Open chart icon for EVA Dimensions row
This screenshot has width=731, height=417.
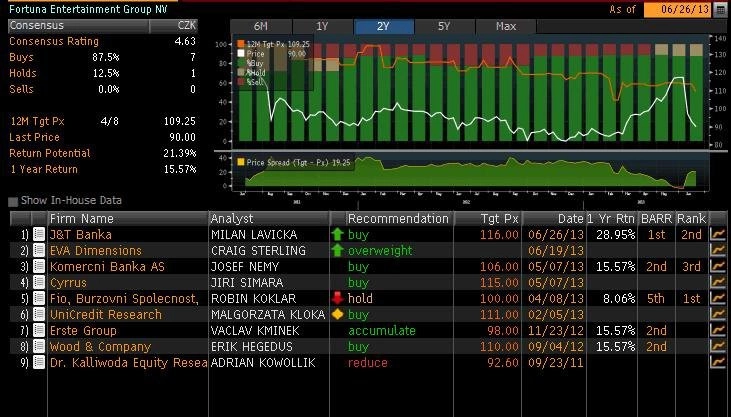coord(718,250)
